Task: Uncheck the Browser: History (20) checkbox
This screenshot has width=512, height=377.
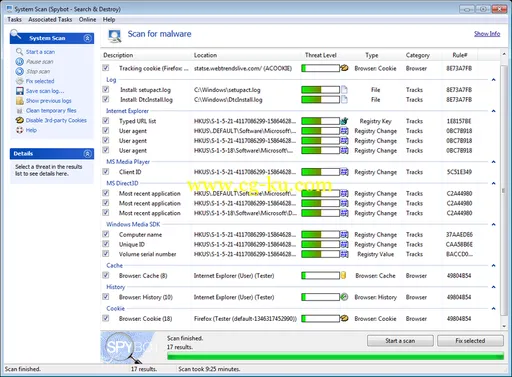Action: click(106, 297)
